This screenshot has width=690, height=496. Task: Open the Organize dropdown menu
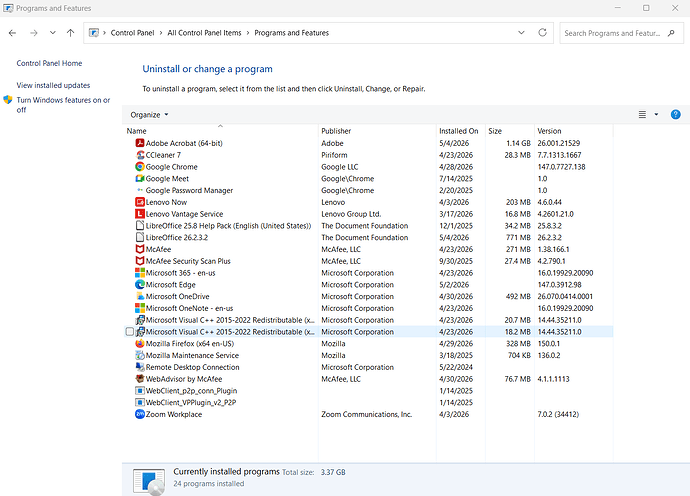click(x=149, y=114)
